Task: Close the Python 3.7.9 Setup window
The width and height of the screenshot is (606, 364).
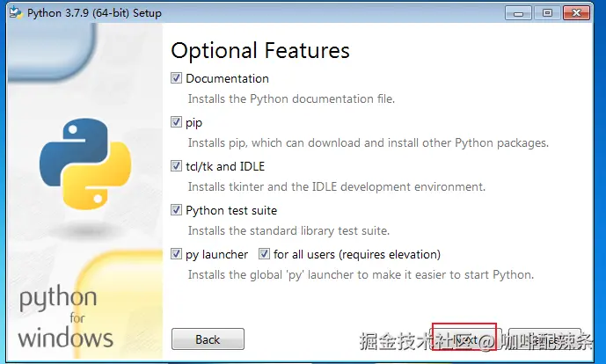Action: (x=578, y=13)
